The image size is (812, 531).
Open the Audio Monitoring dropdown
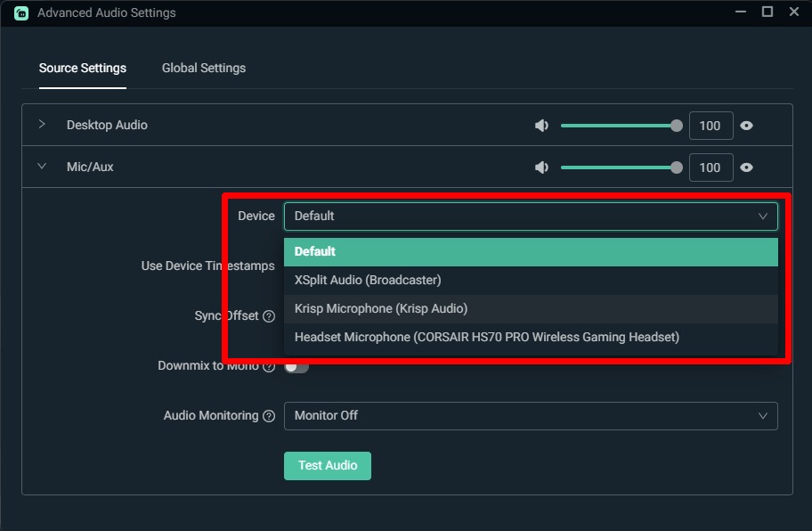[x=531, y=415]
